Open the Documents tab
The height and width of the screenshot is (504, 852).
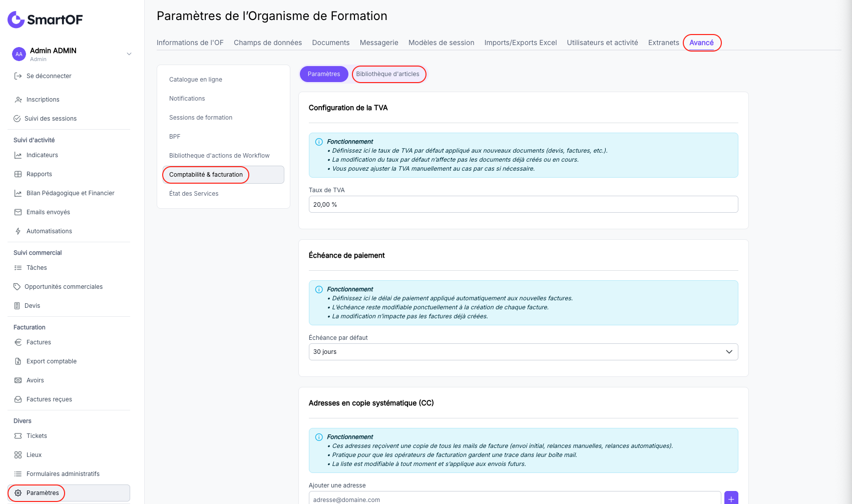[x=331, y=43]
